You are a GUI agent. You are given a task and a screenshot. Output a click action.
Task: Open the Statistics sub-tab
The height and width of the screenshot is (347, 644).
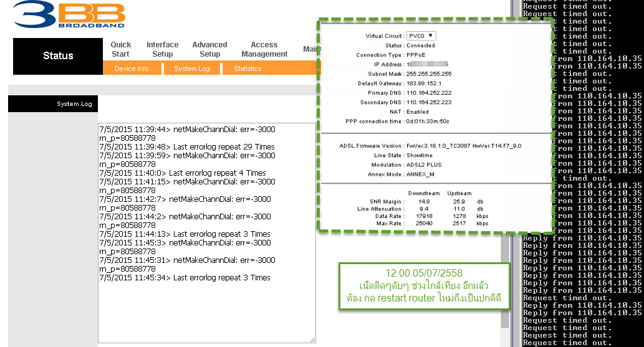pyautogui.click(x=248, y=69)
